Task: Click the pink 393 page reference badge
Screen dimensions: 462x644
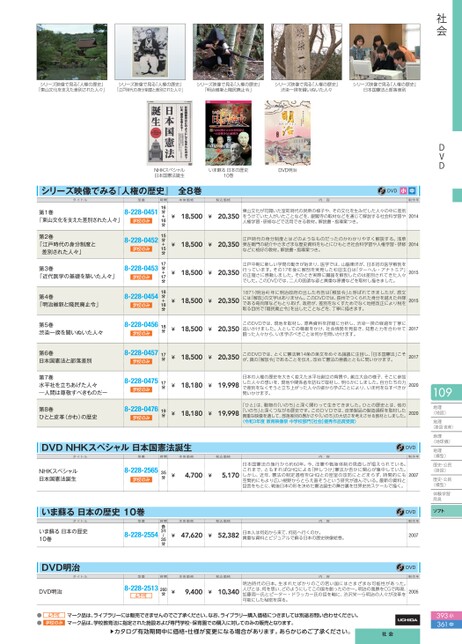Action: pyautogui.click(x=446, y=616)
